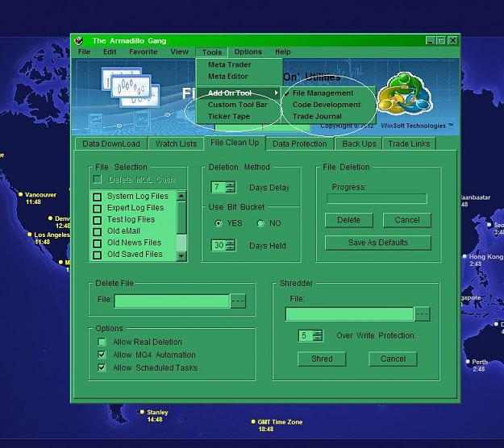The height and width of the screenshot is (448, 504).
Task: Open the File menu
Action: click(x=84, y=52)
